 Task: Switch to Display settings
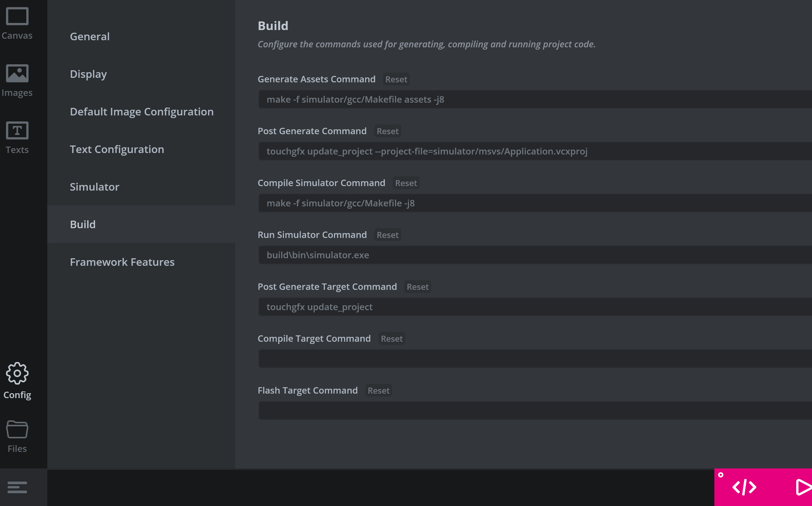[x=88, y=74]
